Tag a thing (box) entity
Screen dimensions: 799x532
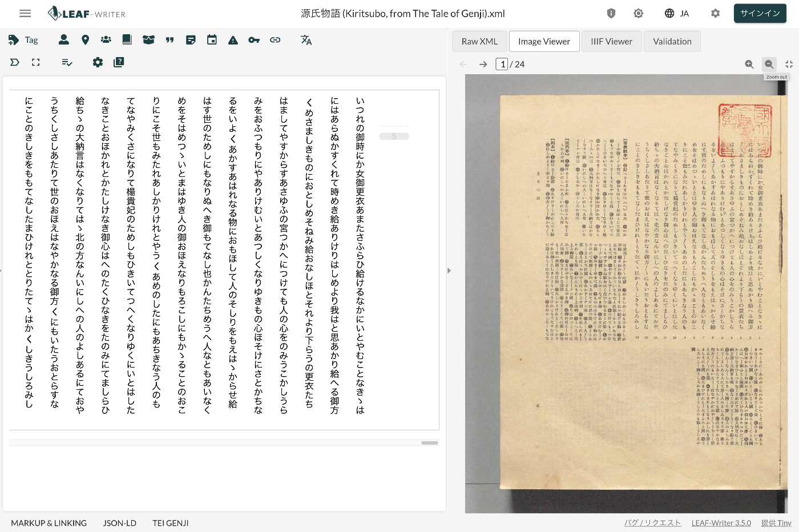pos(148,39)
